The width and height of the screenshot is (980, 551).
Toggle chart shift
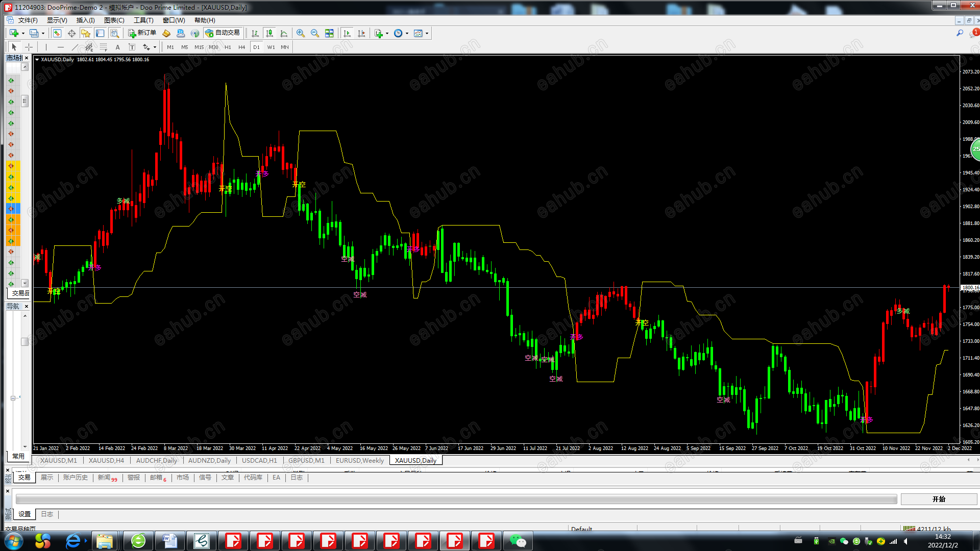(361, 33)
